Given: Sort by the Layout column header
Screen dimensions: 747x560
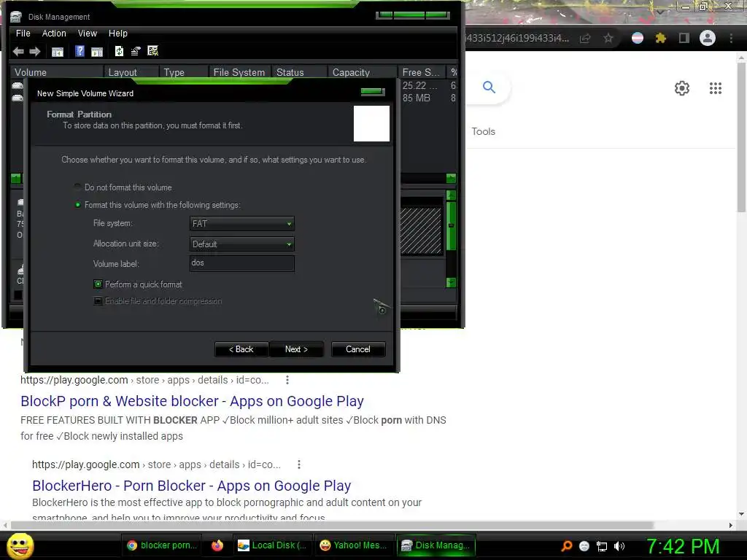Looking at the screenshot, I should (131, 72).
